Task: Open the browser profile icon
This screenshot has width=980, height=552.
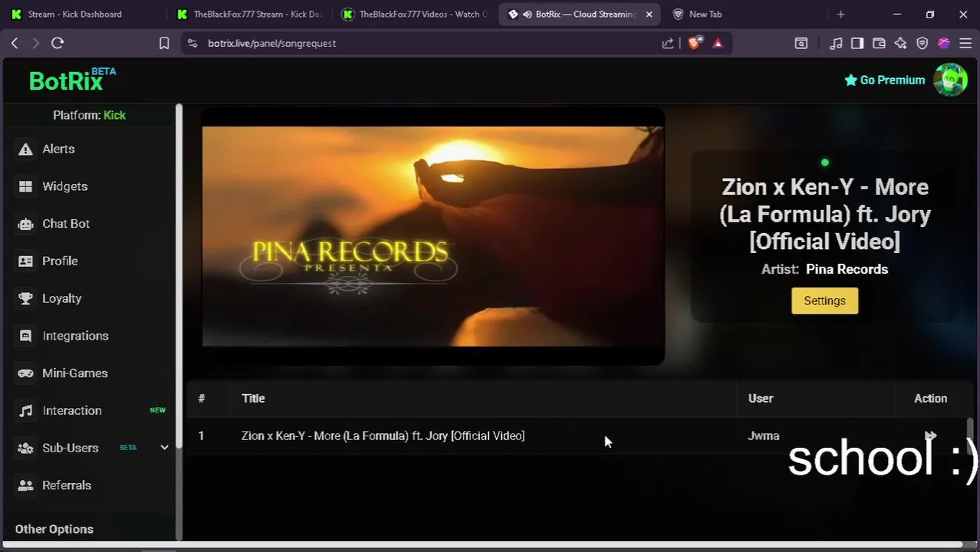Action: pos(944,43)
